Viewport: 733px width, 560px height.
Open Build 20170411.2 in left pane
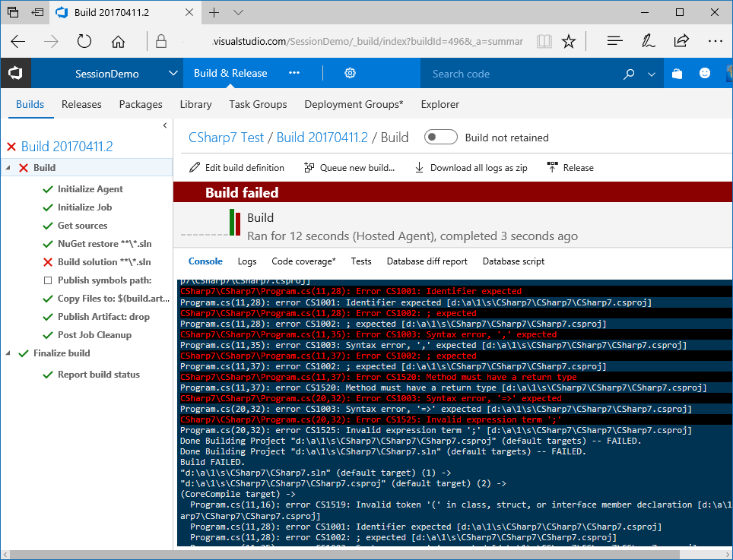pos(67,147)
